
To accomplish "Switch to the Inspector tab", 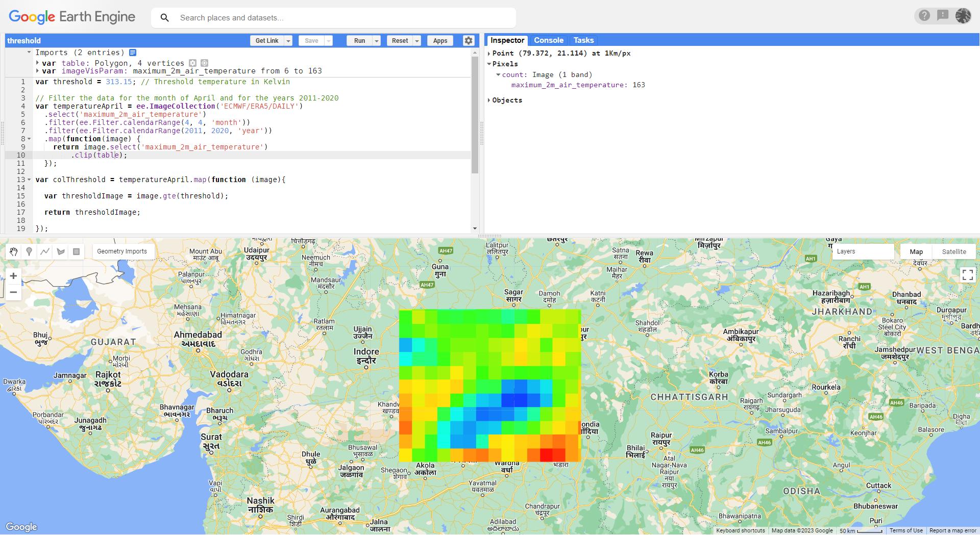I will pos(507,40).
